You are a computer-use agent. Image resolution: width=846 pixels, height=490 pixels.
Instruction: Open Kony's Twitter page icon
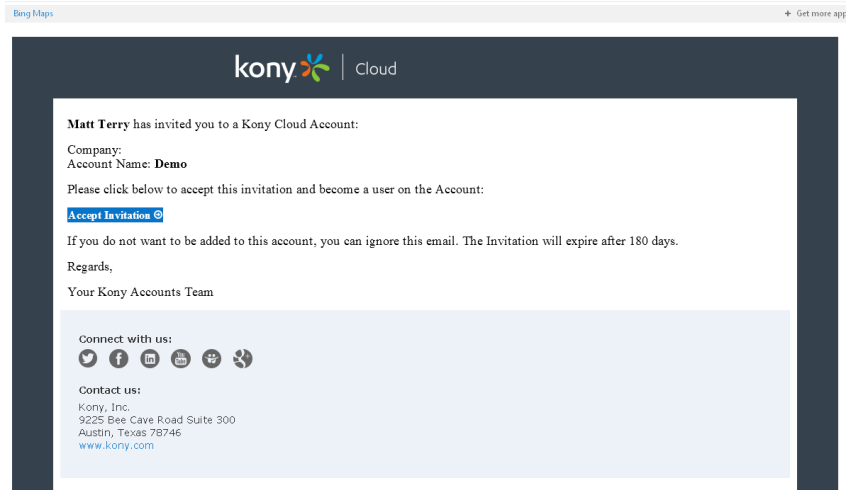pos(88,358)
